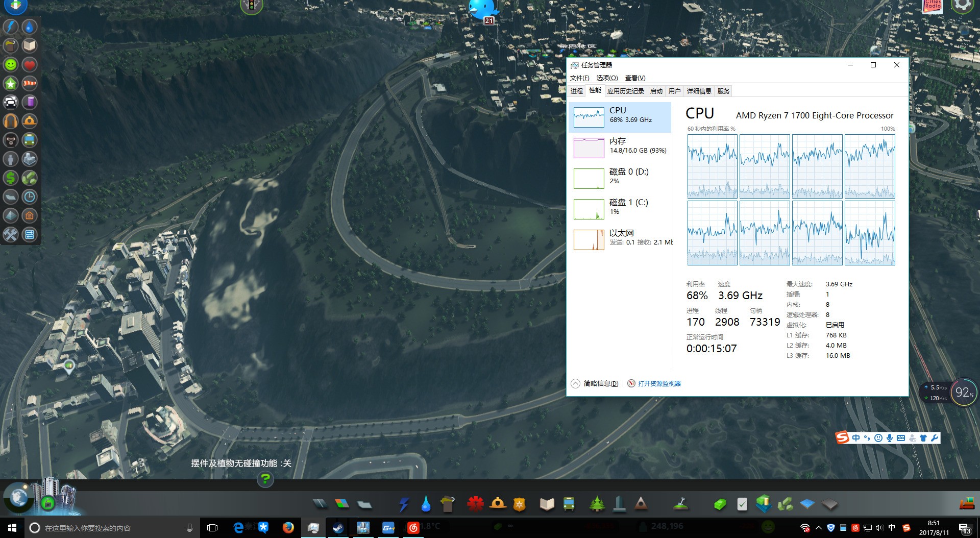Open the electricity info view in left panel
Screen dimensions: 980x538
(x=11, y=27)
